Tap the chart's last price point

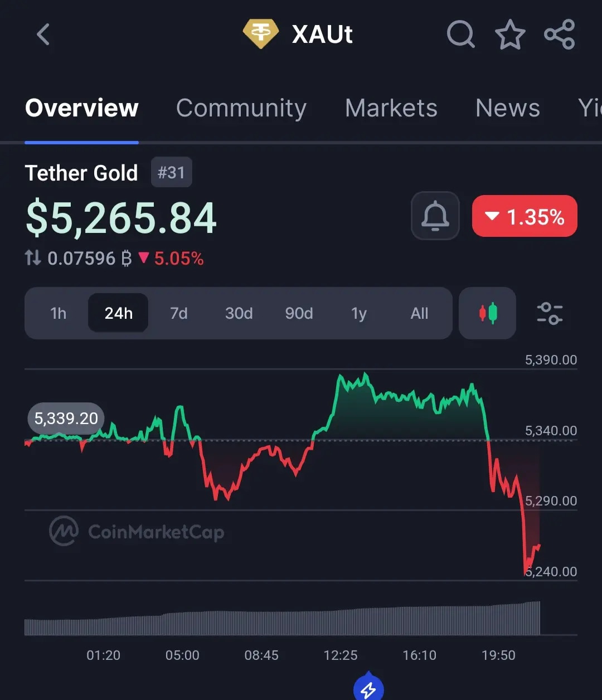pyautogui.click(x=539, y=545)
